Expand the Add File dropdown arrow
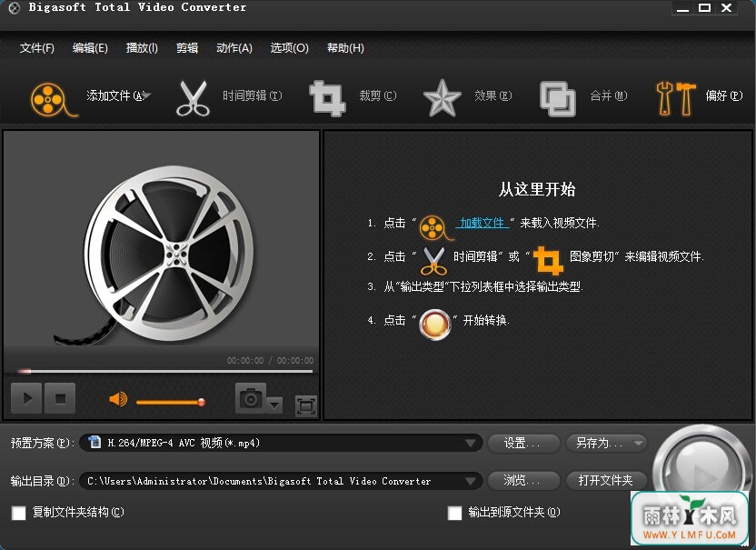Screen dimensions: 756x550 pos(146,95)
